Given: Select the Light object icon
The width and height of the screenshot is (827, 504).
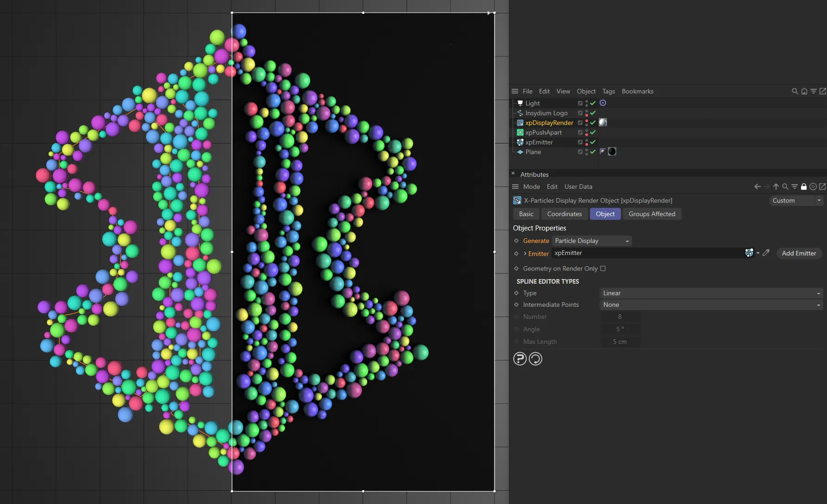Looking at the screenshot, I should [x=520, y=103].
